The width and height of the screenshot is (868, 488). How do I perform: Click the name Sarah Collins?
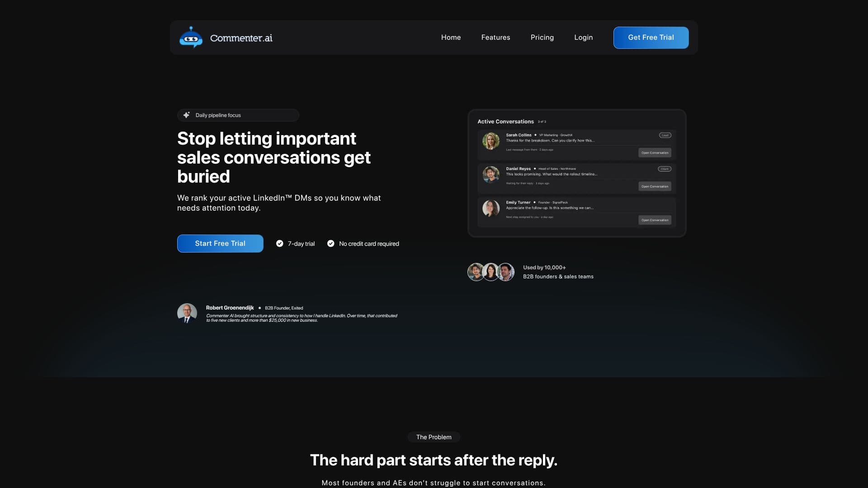pos(519,135)
